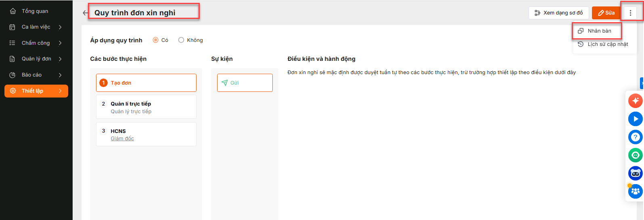This screenshot has height=220, width=644.
Task: Click the orange Sửa button
Action: 606,13
